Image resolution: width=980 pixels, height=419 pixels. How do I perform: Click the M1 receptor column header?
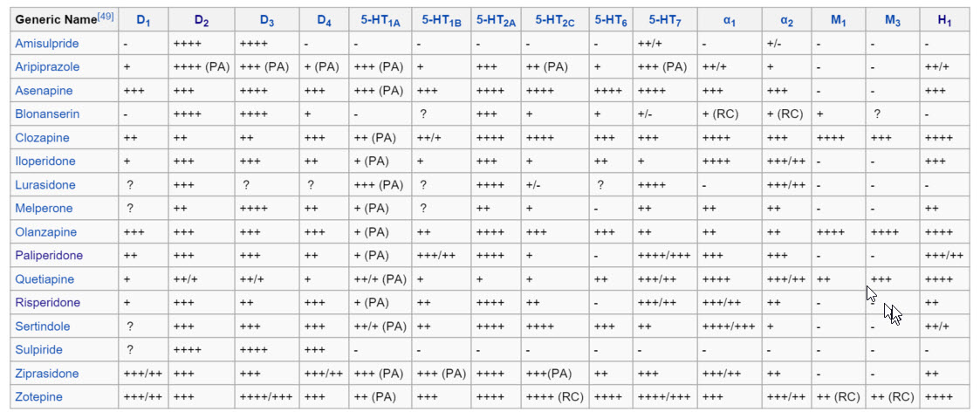click(x=838, y=21)
